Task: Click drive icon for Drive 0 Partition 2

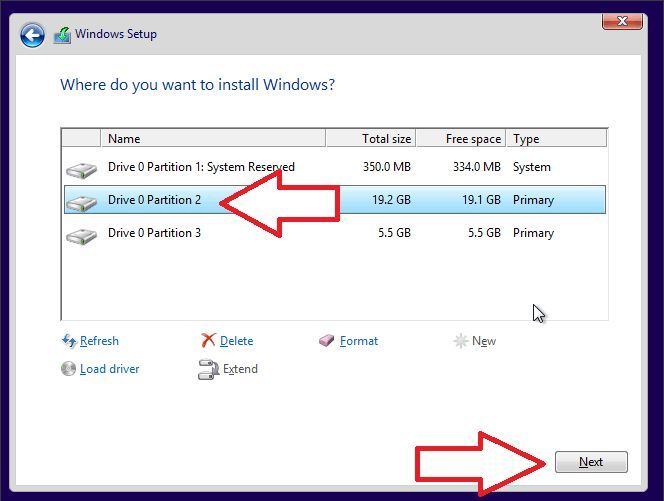Action: pyautogui.click(x=81, y=203)
